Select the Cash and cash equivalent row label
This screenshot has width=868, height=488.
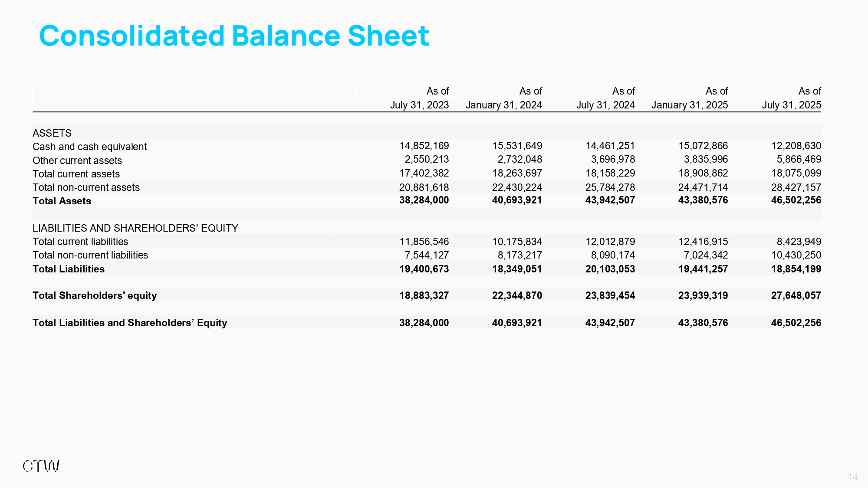point(89,147)
